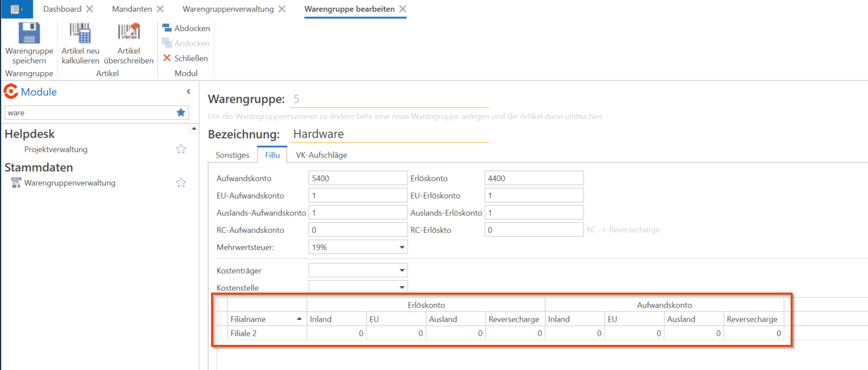Click Artikel neu kalkulieren icon
868x370 pixels.
click(x=80, y=33)
